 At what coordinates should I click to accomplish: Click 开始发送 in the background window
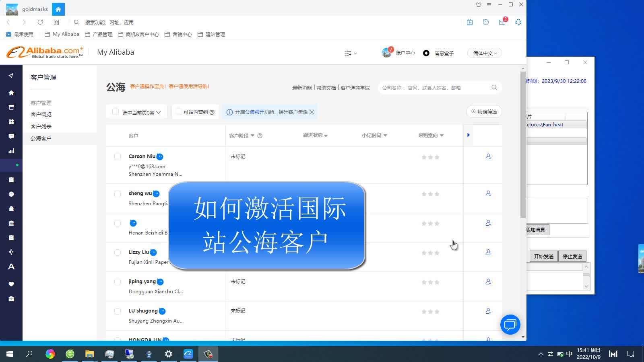pyautogui.click(x=543, y=256)
